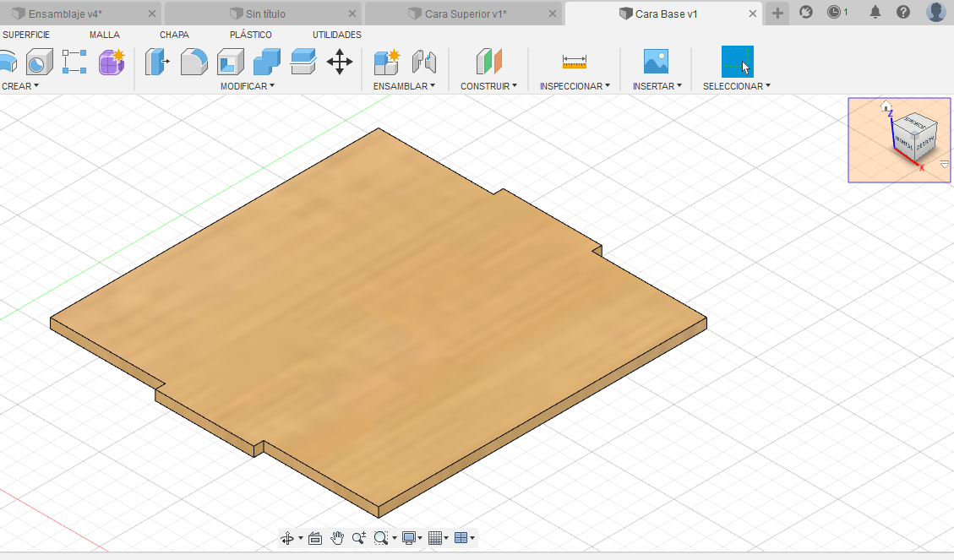This screenshot has width=954, height=560.
Task: Open the Display Settings dropdown arrow
Action: 420,538
